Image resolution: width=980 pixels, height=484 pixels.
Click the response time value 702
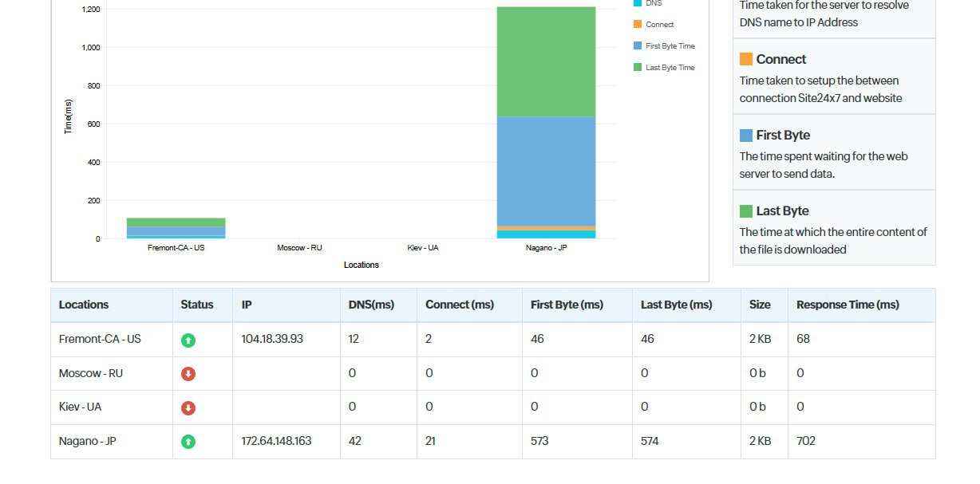[x=806, y=441]
